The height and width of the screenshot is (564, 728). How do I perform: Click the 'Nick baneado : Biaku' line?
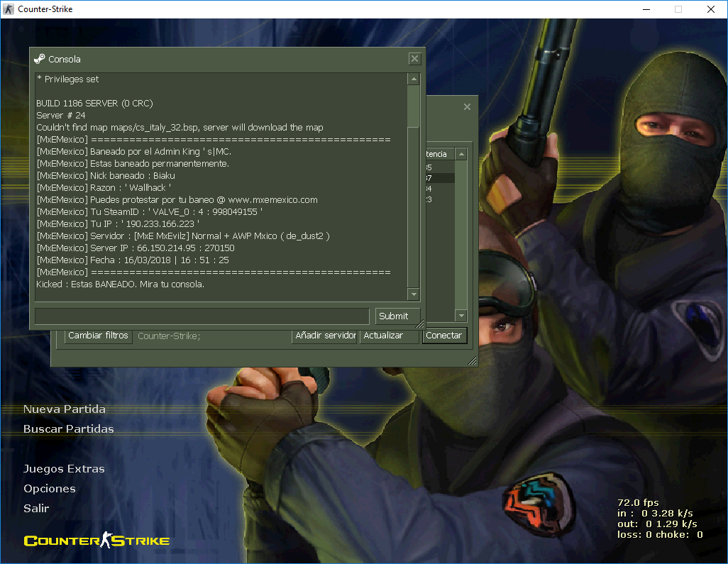(x=106, y=176)
